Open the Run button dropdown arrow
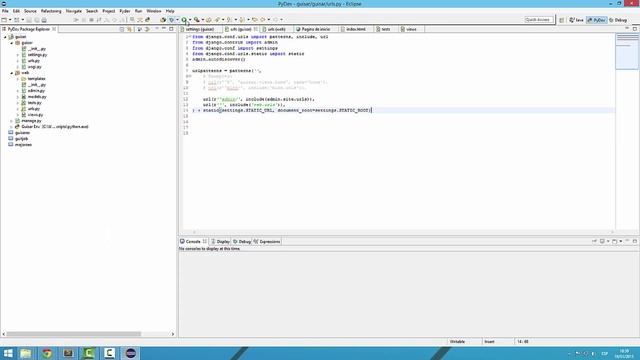The height and width of the screenshot is (360, 640). (190, 20)
